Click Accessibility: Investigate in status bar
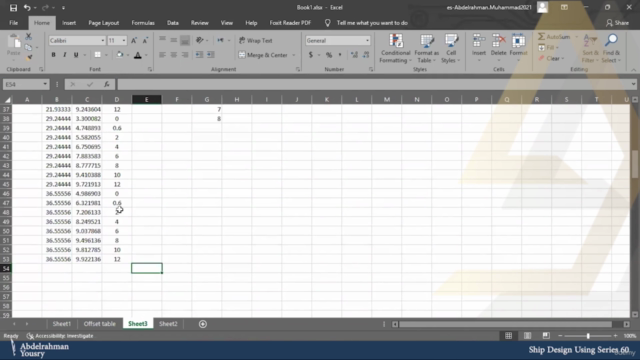This screenshot has width=640, height=360. point(60,336)
